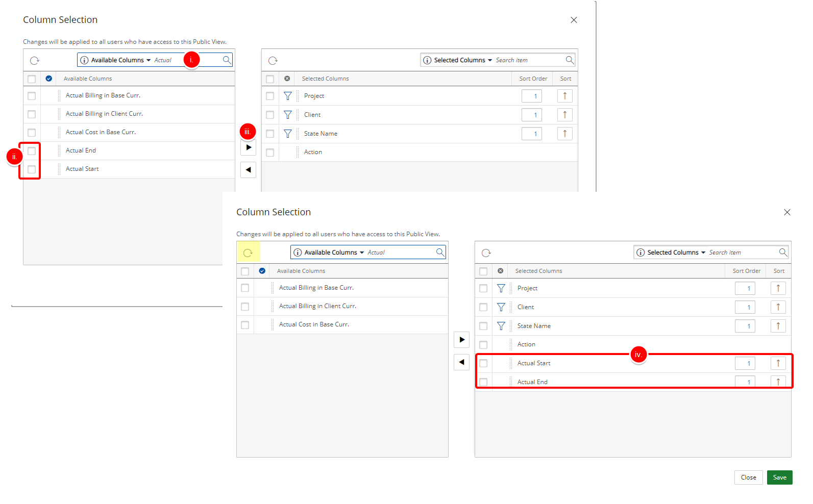Click the move-left arrow in the front dialog
Viewport: 813px width, 504px height.
(461, 362)
